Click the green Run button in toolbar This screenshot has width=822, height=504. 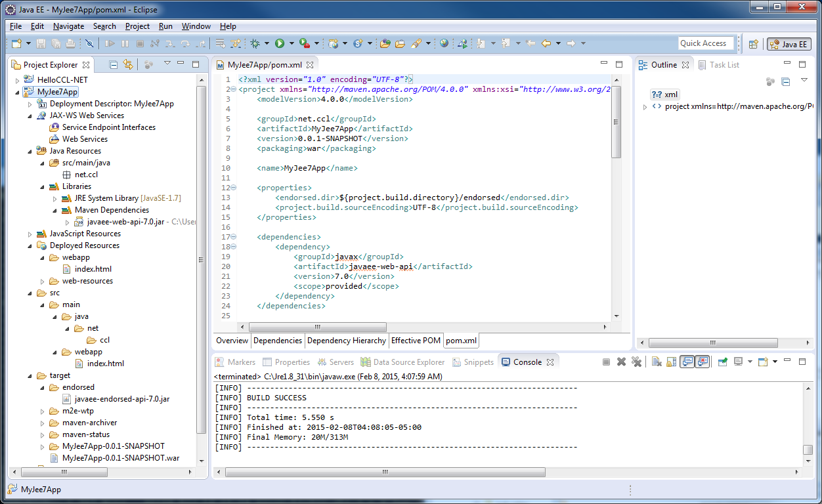280,43
